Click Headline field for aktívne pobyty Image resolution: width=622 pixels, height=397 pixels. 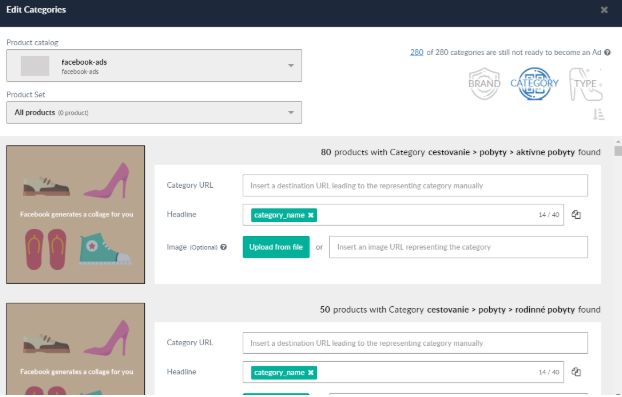tap(403, 215)
